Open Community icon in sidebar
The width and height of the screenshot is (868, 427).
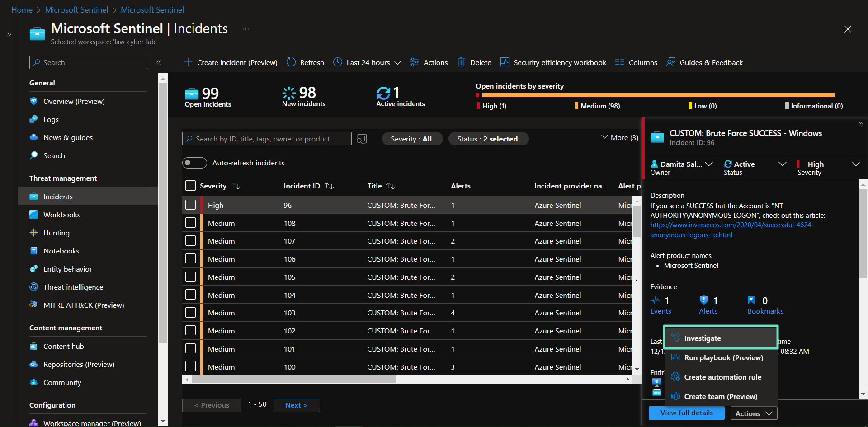(x=34, y=382)
